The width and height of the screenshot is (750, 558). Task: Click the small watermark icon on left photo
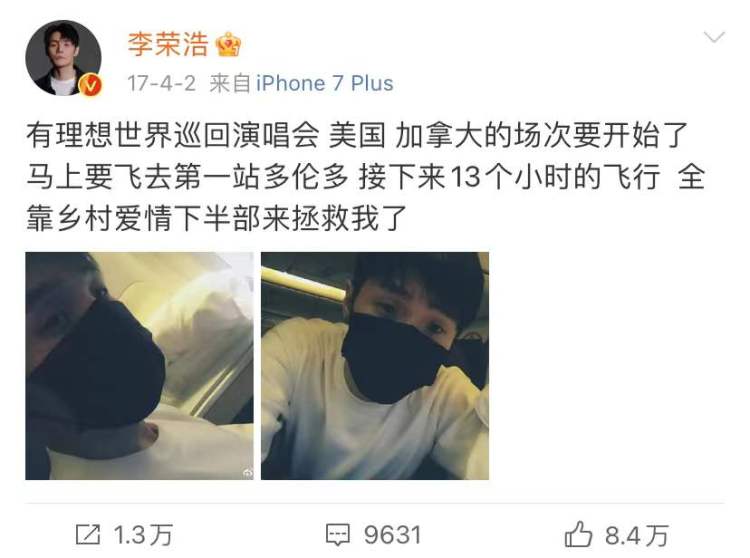coord(248,473)
